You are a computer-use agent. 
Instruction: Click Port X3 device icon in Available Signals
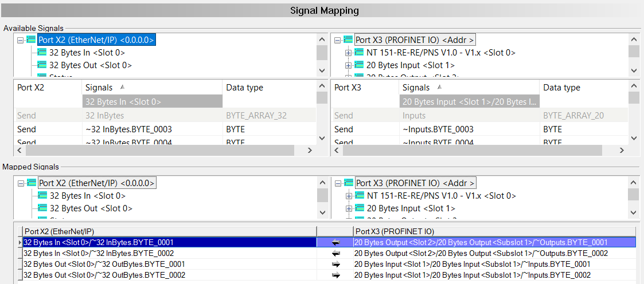(x=348, y=40)
